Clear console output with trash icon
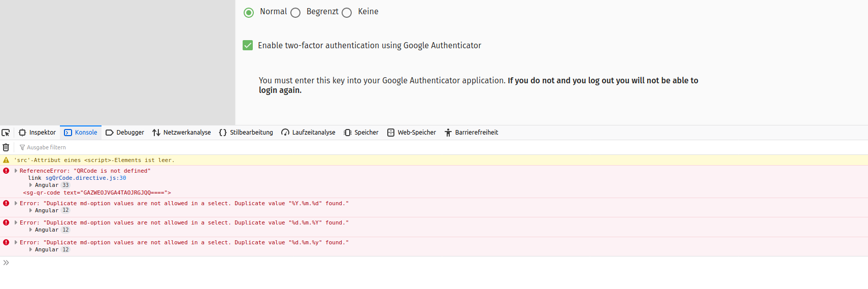Image resolution: width=868 pixels, height=289 pixels. pos(6,147)
